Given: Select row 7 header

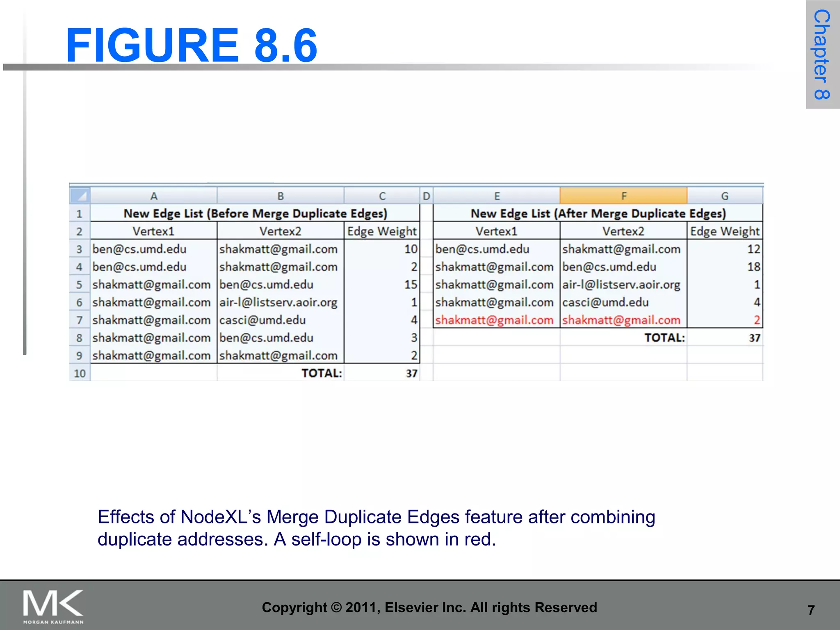Looking at the screenshot, I should pyautogui.click(x=80, y=320).
